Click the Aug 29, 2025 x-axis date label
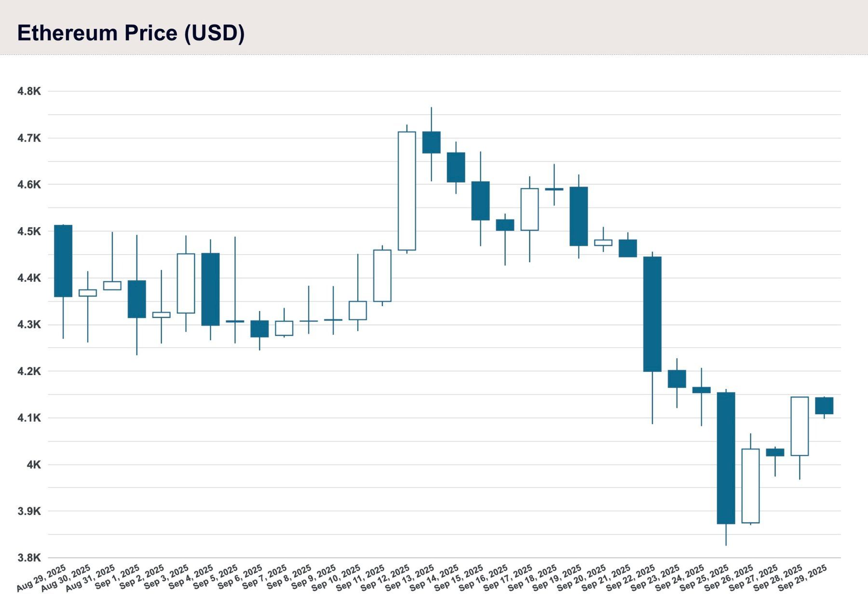Viewport: 868px width, 605px height. (x=41, y=578)
